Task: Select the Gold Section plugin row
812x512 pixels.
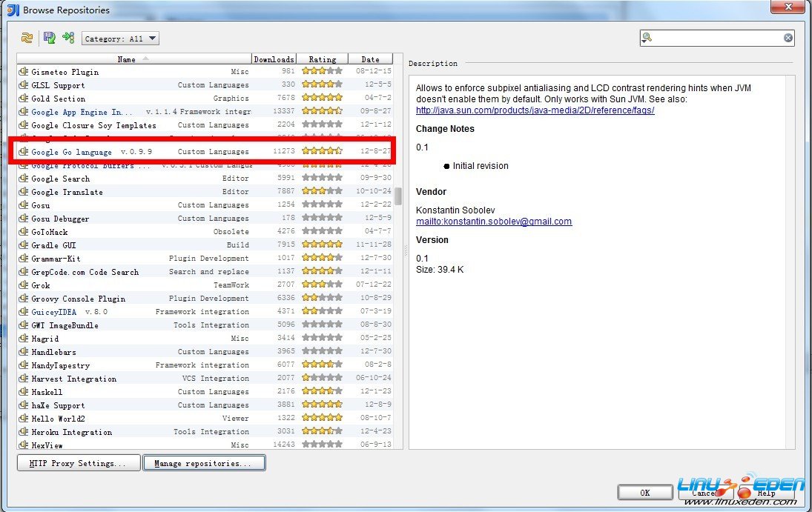Action: point(205,98)
